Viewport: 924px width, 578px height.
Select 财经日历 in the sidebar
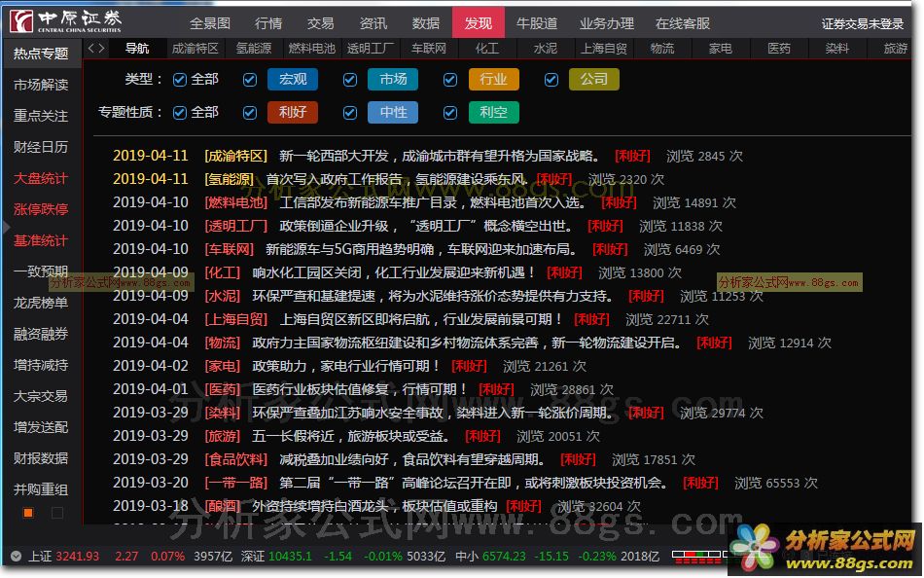tap(41, 147)
